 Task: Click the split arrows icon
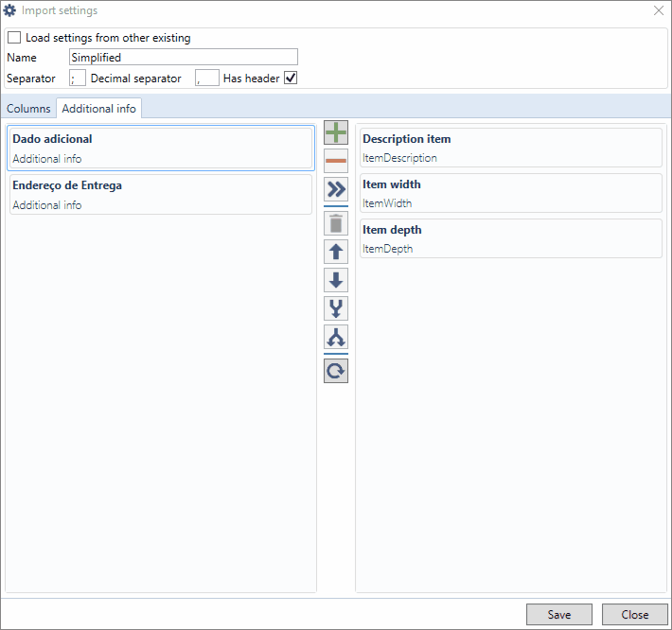click(336, 337)
